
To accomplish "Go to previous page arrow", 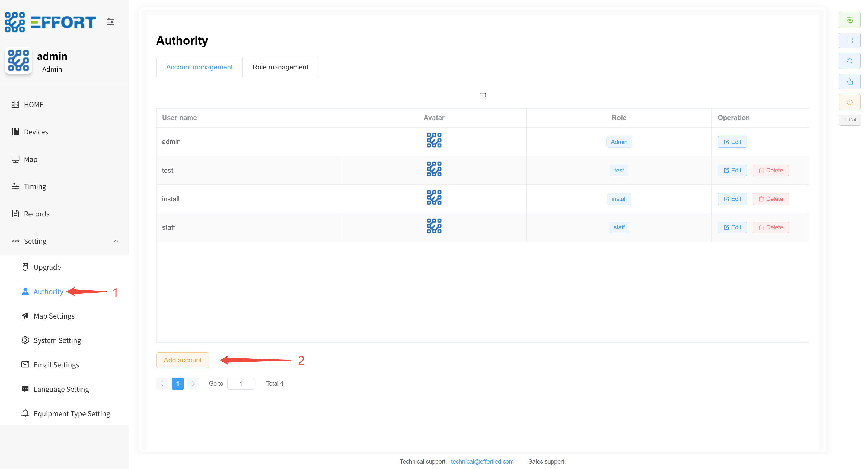I will click(x=162, y=384).
